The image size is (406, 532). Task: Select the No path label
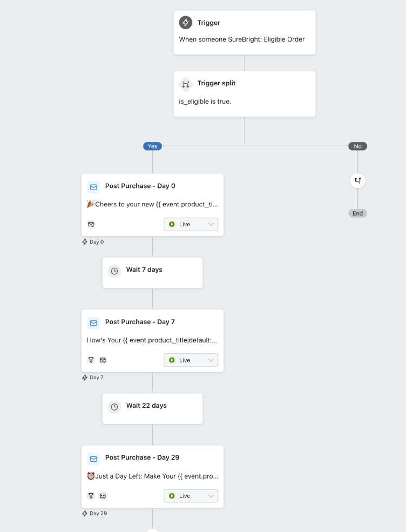point(357,146)
